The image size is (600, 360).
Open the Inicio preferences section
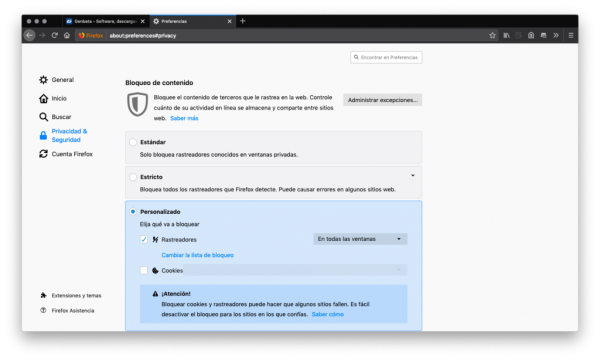coord(59,98)
